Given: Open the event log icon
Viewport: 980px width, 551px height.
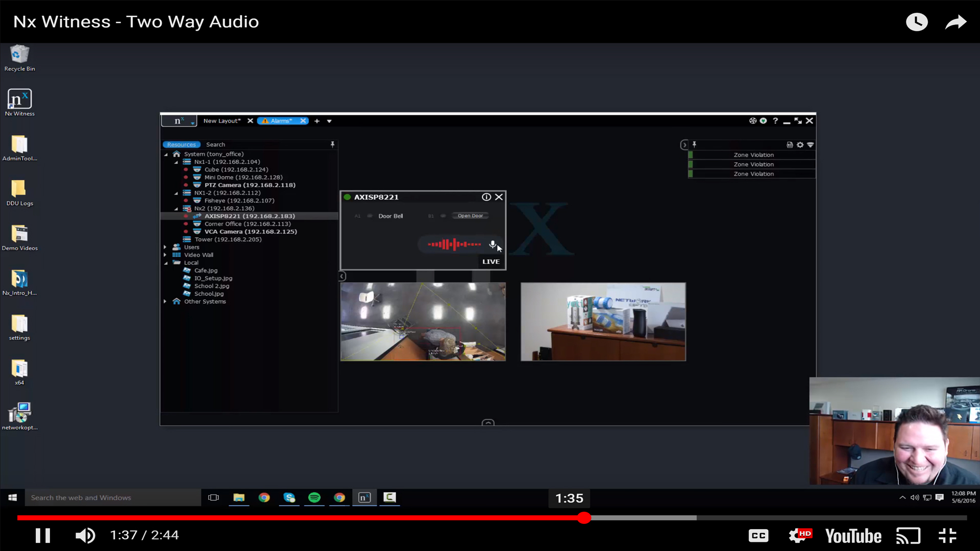Looking at the screenshot, I should [x=790, y=145].
